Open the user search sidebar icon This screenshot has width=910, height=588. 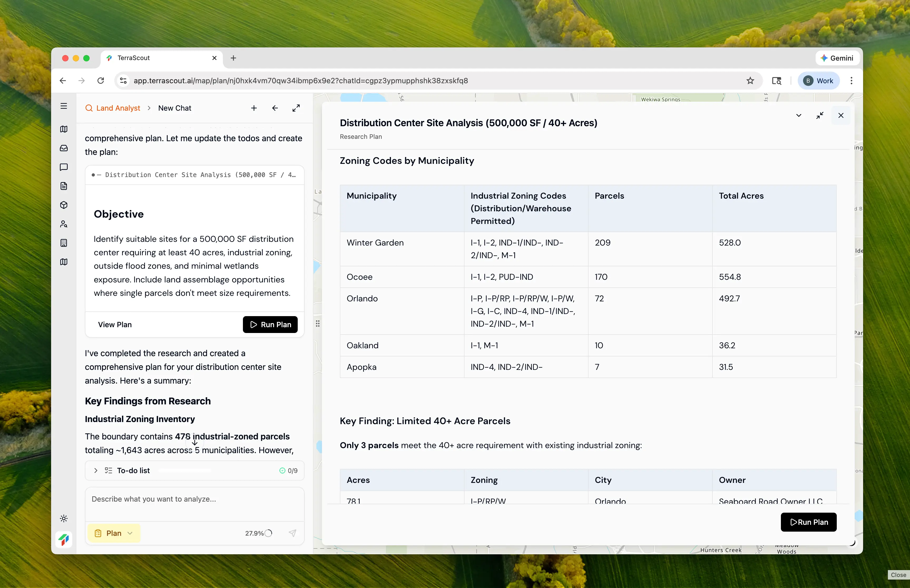[x=64, y=224]
